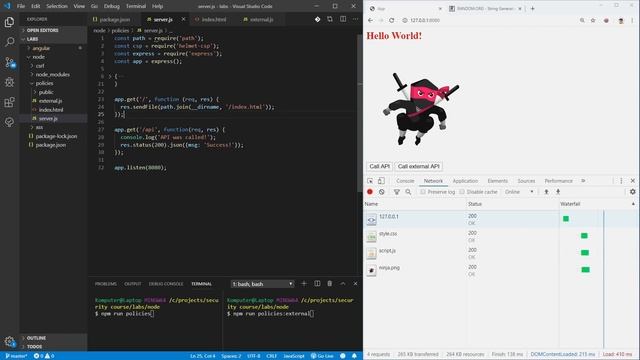Open the zoom magnifier in the address bar
640x360 pixels.
[582, 20]
